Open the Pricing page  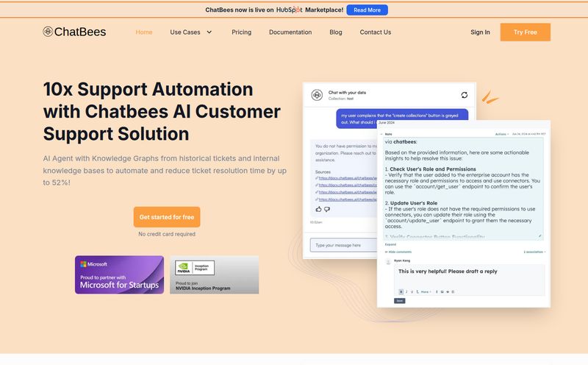click(x=242, y=32)
